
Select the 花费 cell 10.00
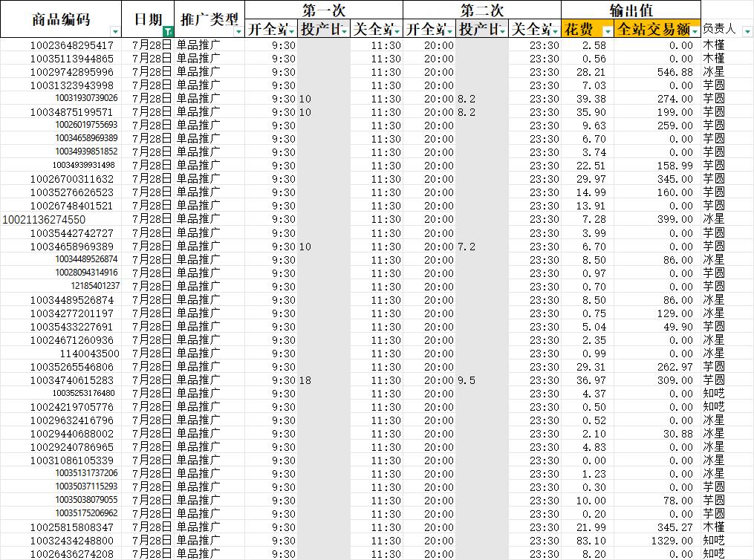(x=588, y=501)
